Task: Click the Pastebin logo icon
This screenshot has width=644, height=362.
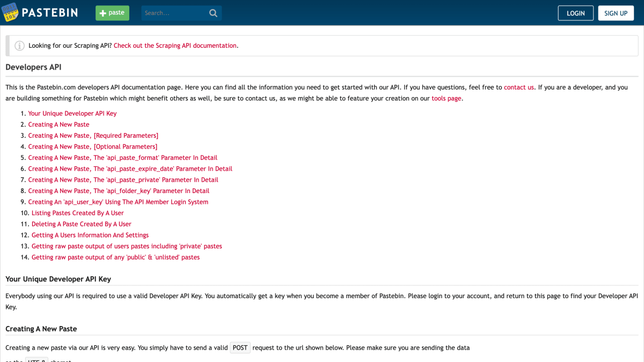Action: tap(10, 12)
